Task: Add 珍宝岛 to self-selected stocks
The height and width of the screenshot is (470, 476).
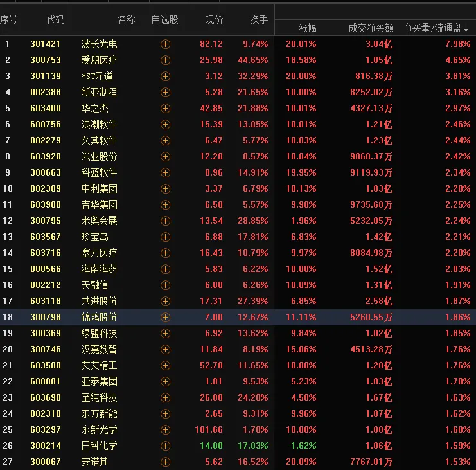Action: click(165, 237)
